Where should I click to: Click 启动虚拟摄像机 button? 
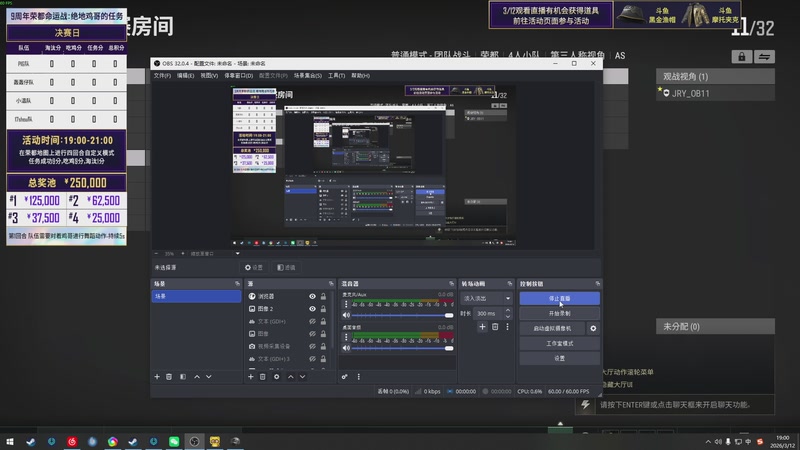tap(553, 328)
